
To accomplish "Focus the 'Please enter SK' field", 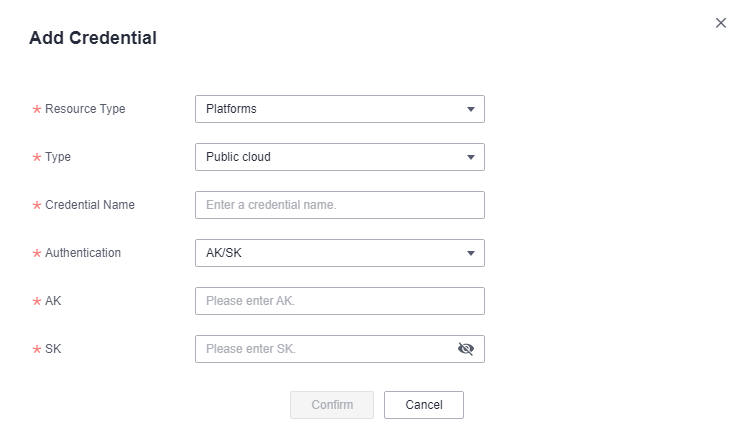I will tap(325, 349).
